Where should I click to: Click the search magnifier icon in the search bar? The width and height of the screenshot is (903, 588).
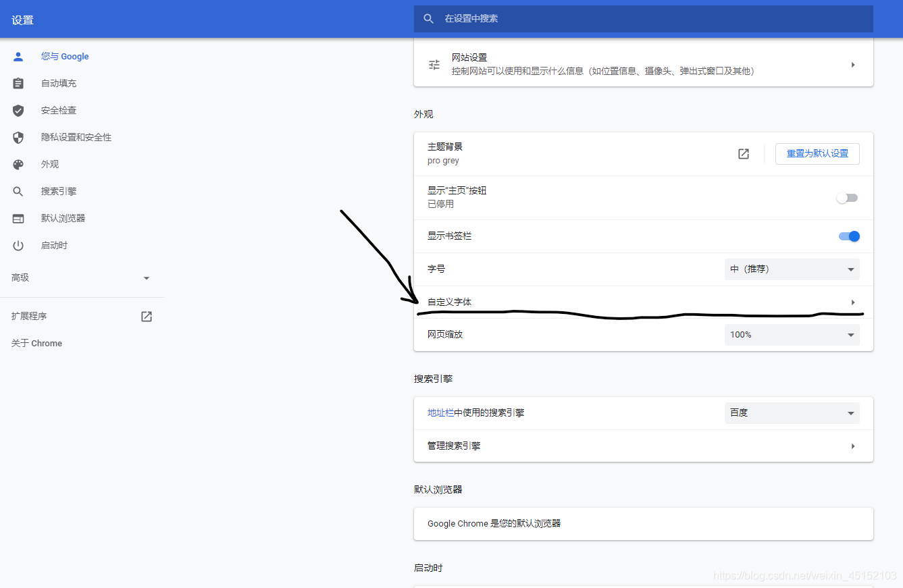point(428,19)
